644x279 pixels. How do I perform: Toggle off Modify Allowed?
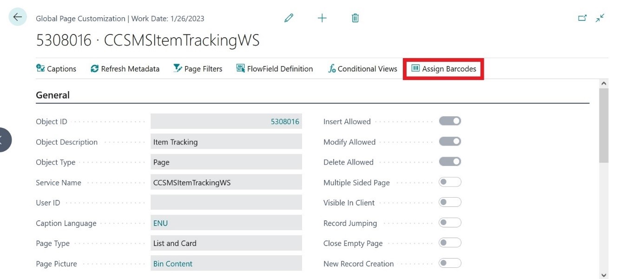click(450, 141)
